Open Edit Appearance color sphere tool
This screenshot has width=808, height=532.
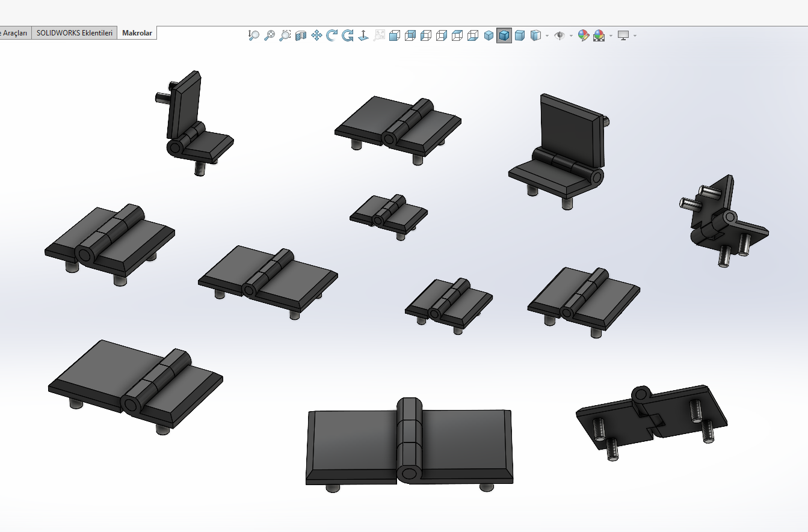pyautogui.click(x=583, y=35)
